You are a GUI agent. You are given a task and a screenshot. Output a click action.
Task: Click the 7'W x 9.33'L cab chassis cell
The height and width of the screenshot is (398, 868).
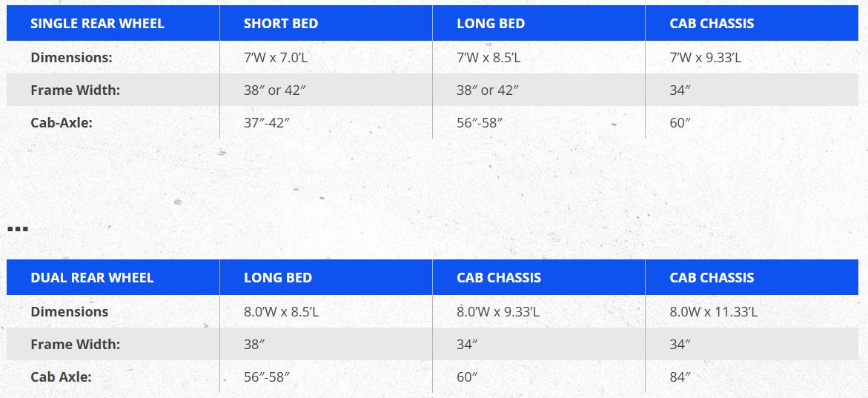click(x=705, y=57)
